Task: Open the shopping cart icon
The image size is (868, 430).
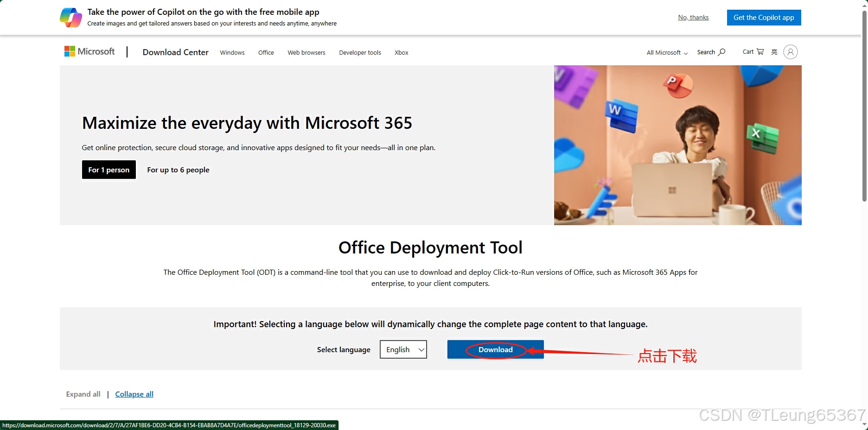Action: [x=760, y=51]
